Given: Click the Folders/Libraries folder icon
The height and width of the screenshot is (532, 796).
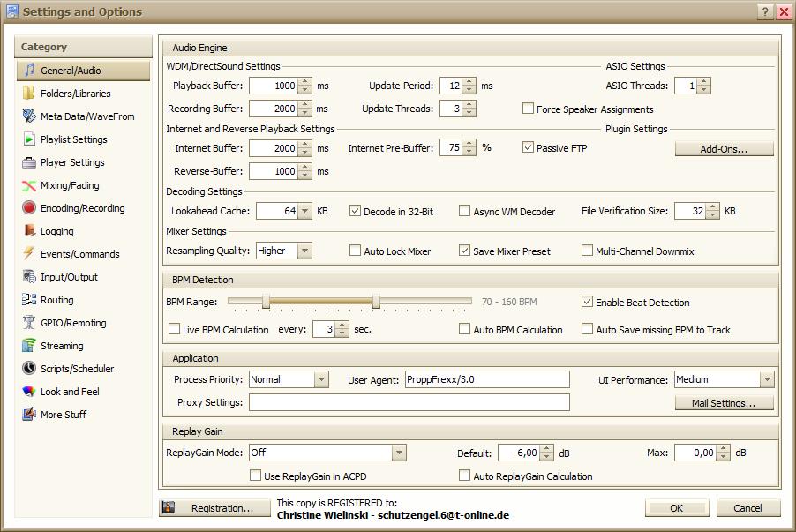Looking at the screenshot, I should click(x=29, y=94).
